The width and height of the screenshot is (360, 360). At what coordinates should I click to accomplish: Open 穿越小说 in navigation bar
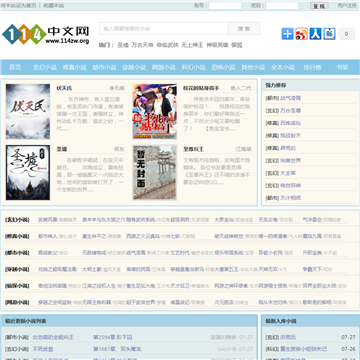[134, 67]
